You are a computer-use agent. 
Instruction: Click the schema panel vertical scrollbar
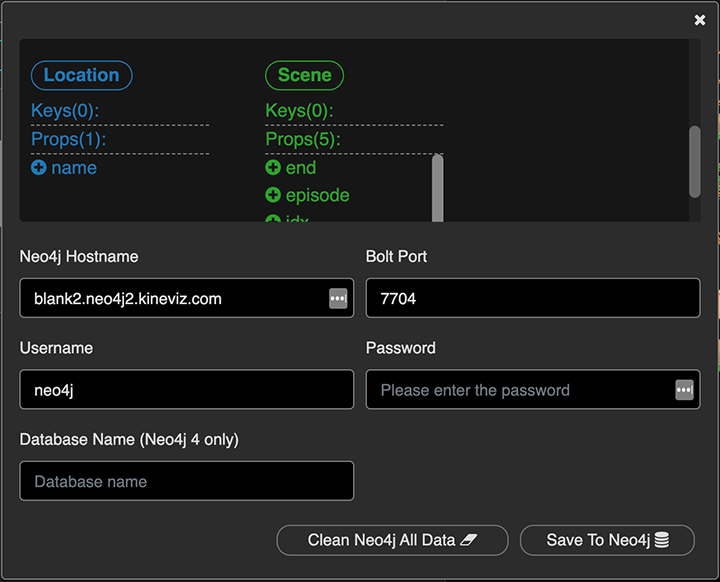click(694, 162)
